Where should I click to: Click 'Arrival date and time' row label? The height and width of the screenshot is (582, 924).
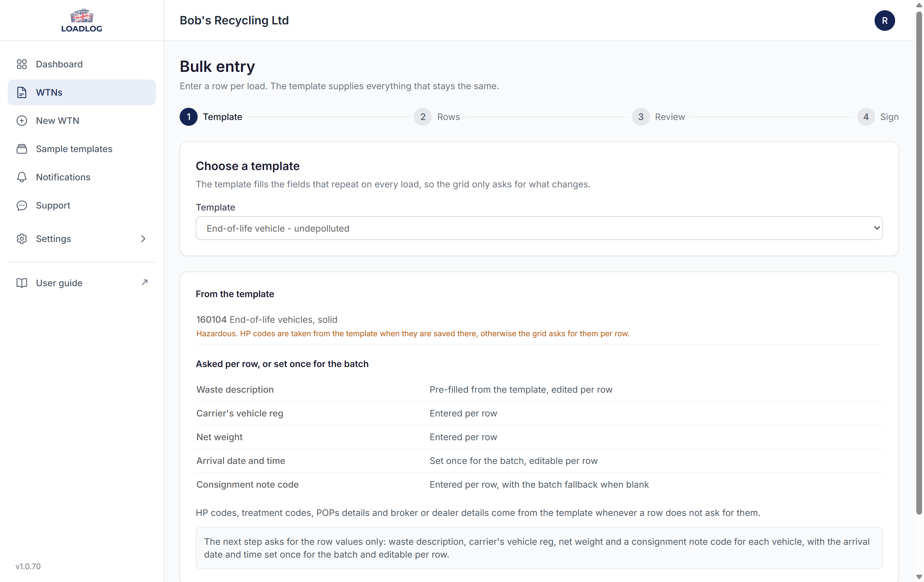(241, 461)
